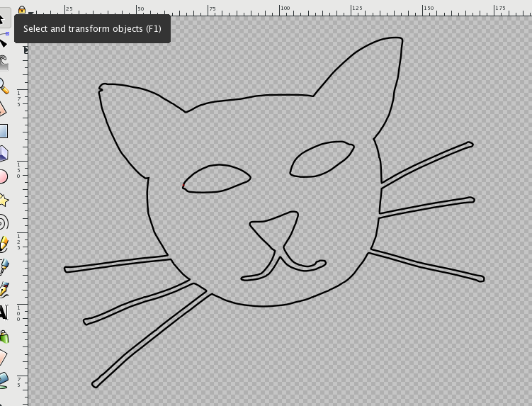
Task: Select the Paint Bucket fill tool
Action: pos(3,380)
